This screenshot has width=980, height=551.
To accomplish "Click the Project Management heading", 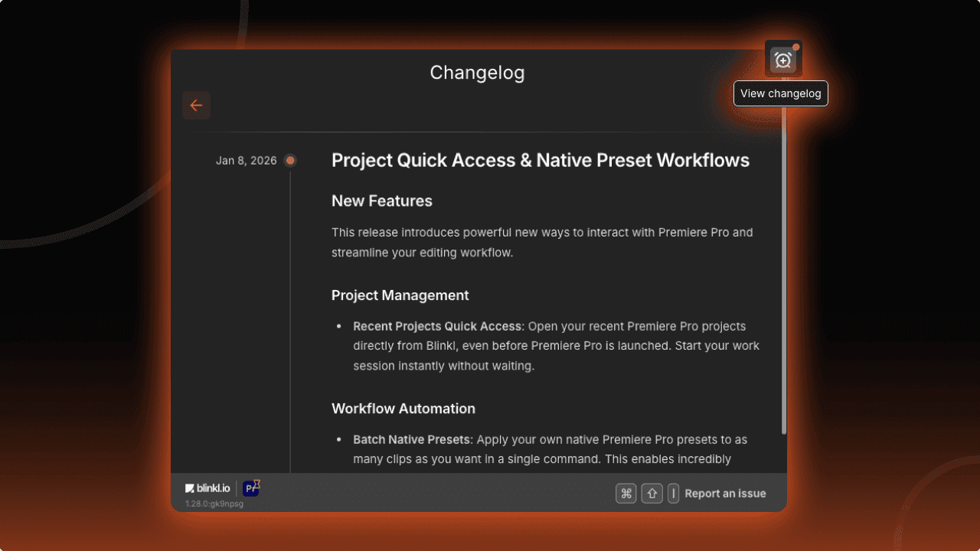I will (400, 295).
